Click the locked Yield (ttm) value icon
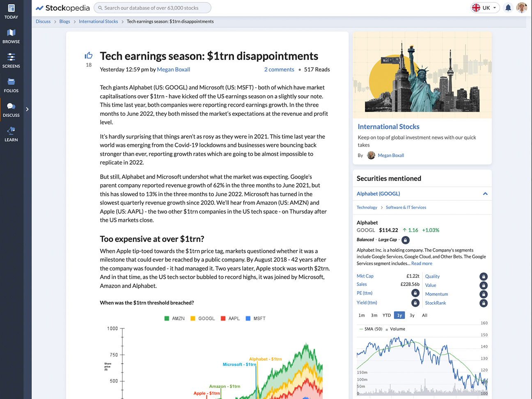 pyautogui.click(x=415, y=303)
